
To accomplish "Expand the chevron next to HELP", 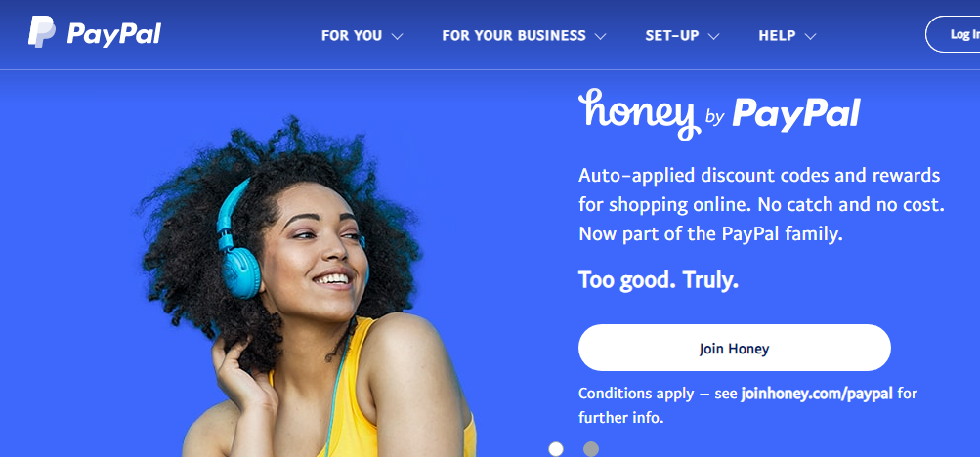I will (x=810, y=37).
